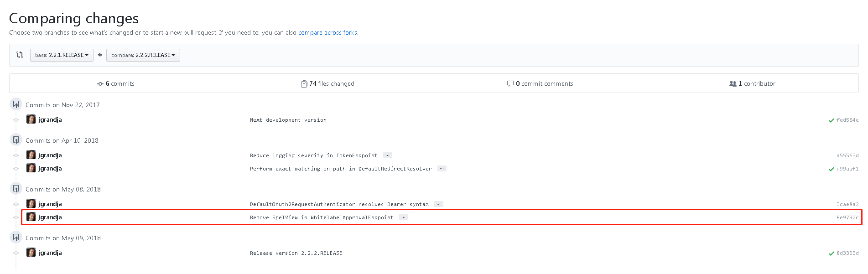
Task: Expand the Perform exact matching commit details
Action: point(442,169)
